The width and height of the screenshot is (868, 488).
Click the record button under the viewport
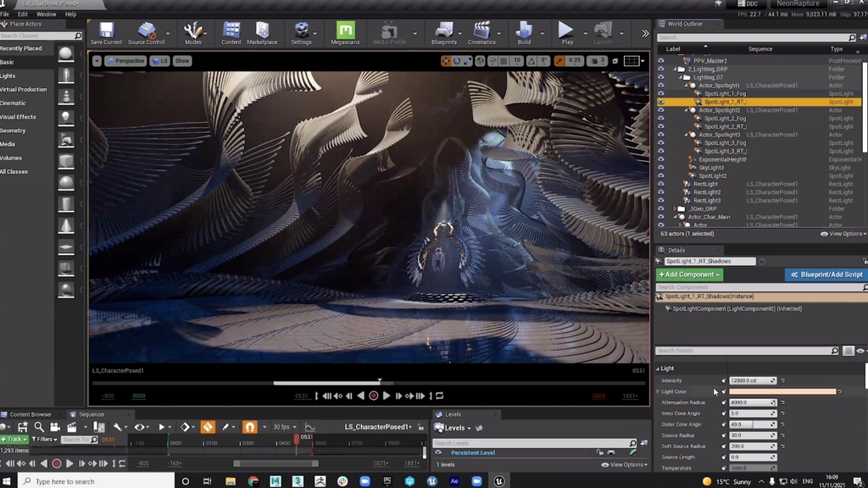374,396
